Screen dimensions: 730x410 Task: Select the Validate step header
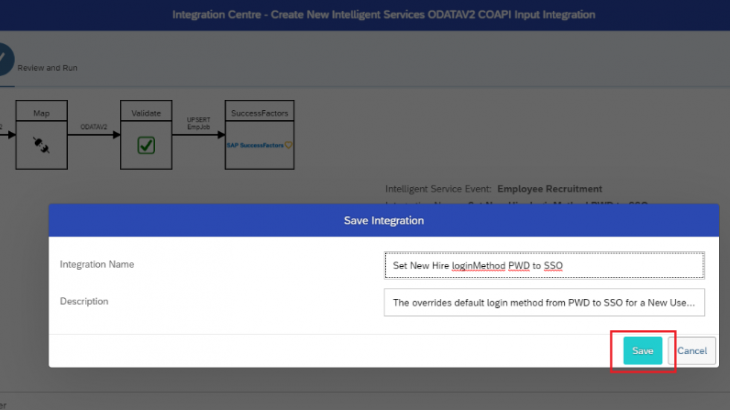point(146,114)
